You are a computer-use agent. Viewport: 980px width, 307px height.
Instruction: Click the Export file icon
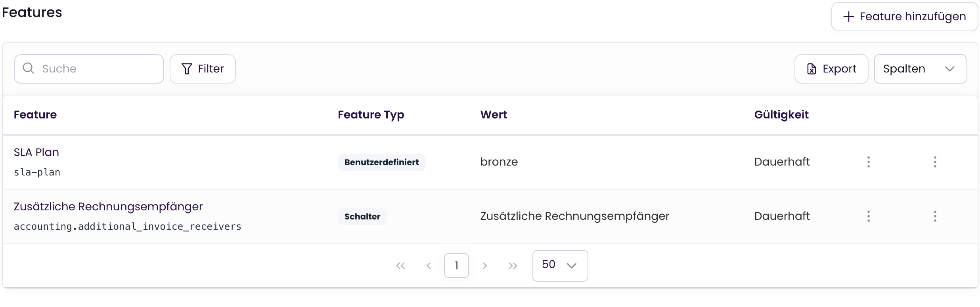tap(812, 69)
